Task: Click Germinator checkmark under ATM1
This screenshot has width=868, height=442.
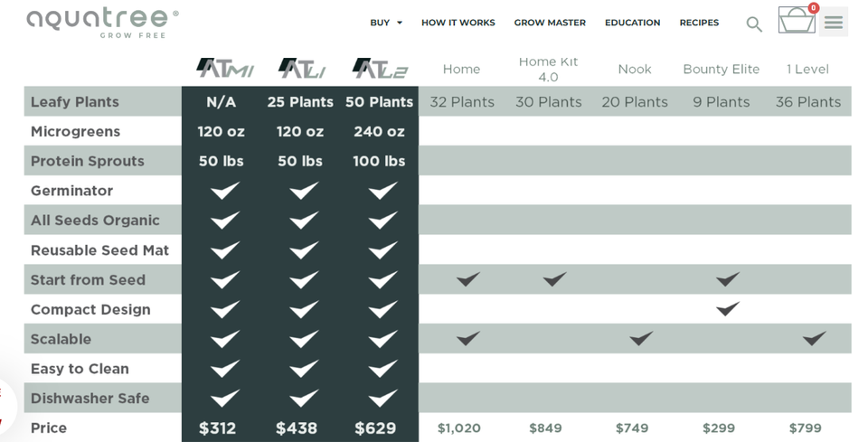Action: click(225, 191)
